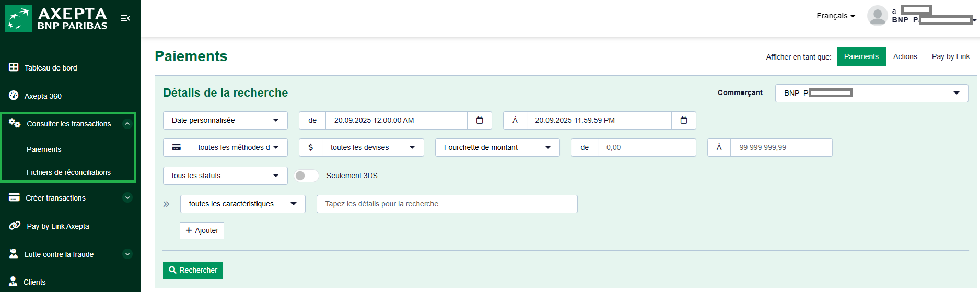Click the double chevron beside characteristics filter
This screenshot has width=980, height=292.
(167, 204)
